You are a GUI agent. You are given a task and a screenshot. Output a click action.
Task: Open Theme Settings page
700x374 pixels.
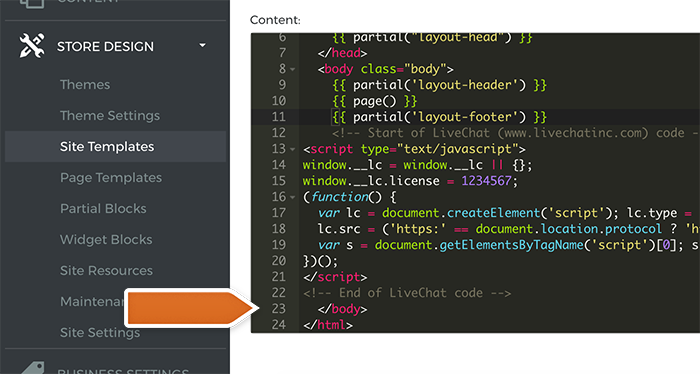coord(110,116)
